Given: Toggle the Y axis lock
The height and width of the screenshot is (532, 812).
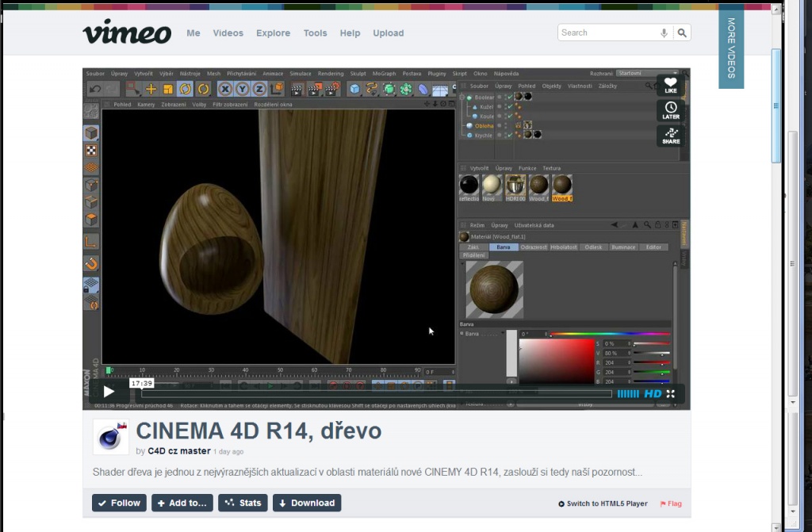Looking at the screenshot, I should (243, 89).
